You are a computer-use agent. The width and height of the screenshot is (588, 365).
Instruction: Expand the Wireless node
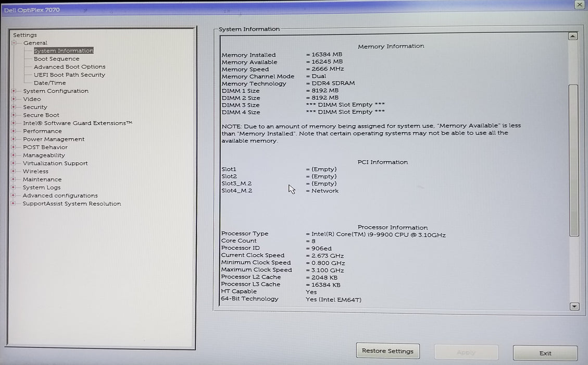(14, 171)
